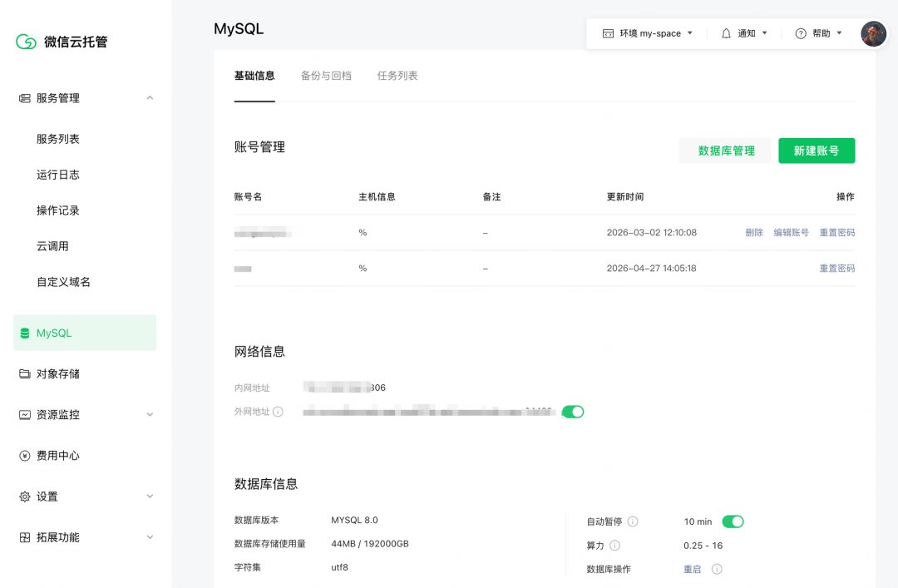Image resolution: width=898 pixels, height=588 pixels.
Task: Click the 对象存储 folder icon
Action: (25, 373)
